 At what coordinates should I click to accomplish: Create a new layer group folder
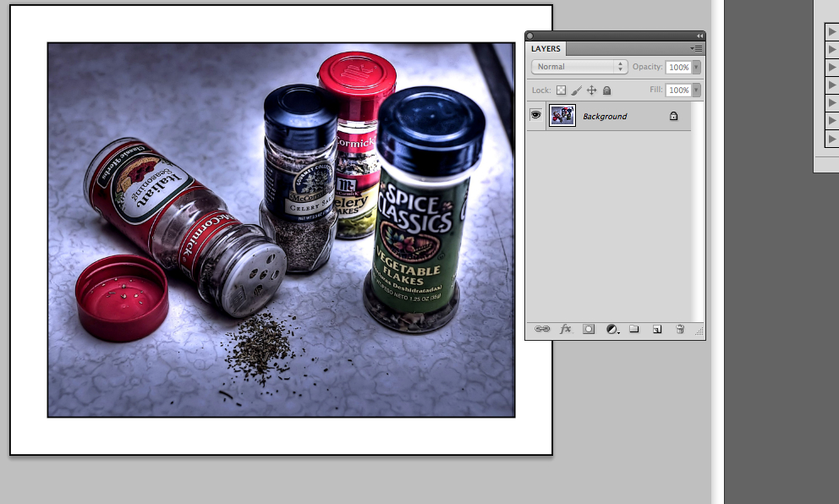(634, 329)
